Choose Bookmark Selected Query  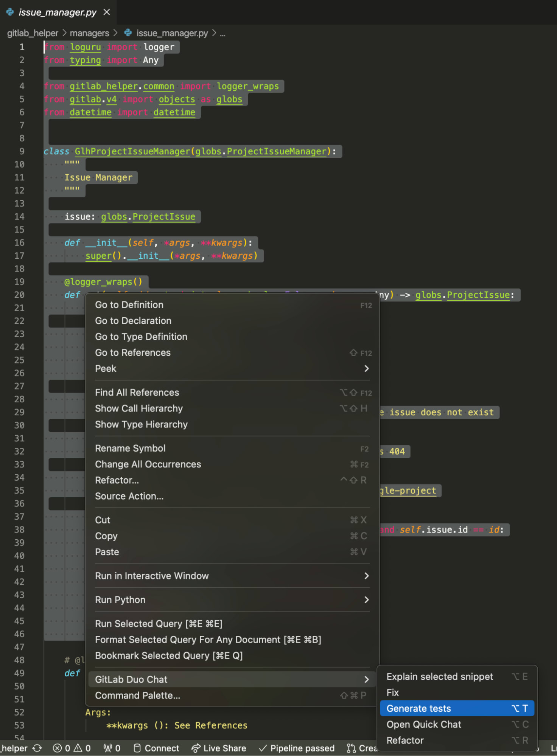point(232,655)
